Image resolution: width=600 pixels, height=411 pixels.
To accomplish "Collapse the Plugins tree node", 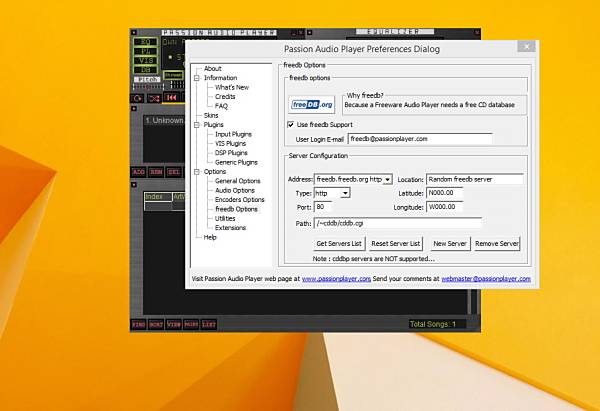I will (197, 125).
